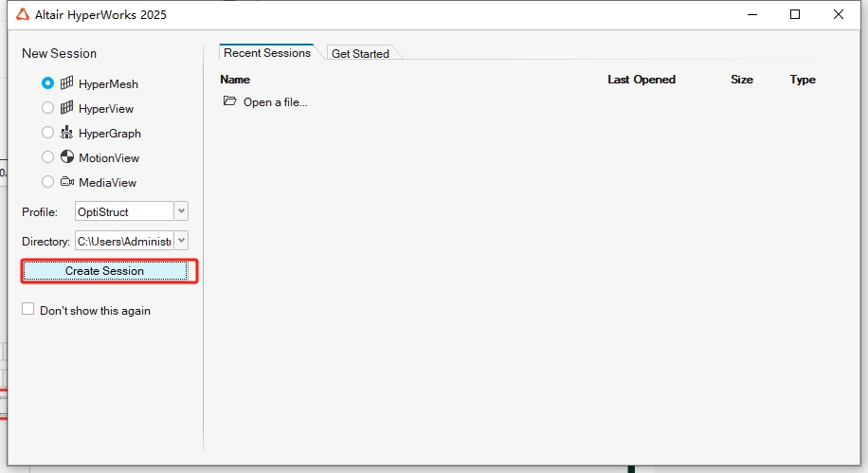Select the MediaView radio button
The width and height of the screenshot is (868, 473).
click(47, 182)
